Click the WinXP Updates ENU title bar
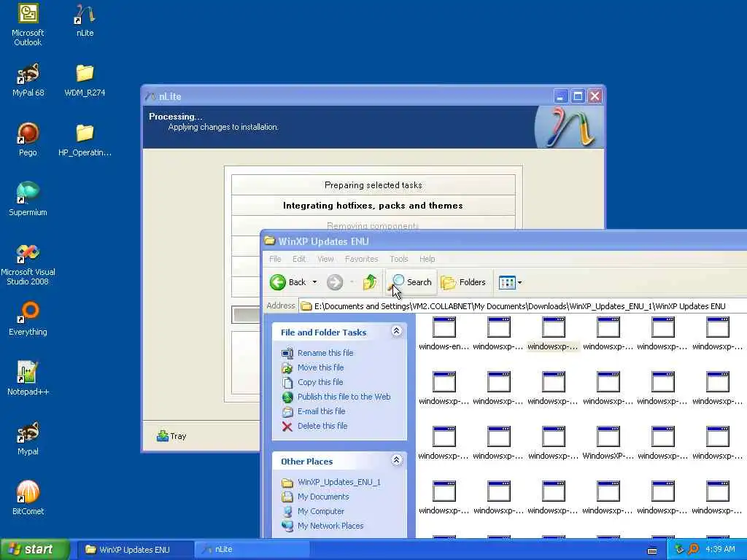Image resolution: width=747 pixels, height=560 pixels. pos(504,241)
